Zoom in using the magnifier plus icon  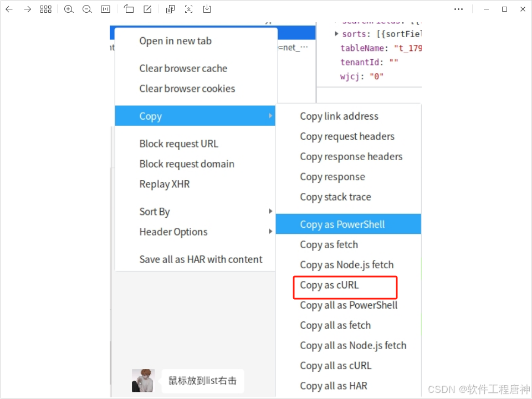click(69, 9)
